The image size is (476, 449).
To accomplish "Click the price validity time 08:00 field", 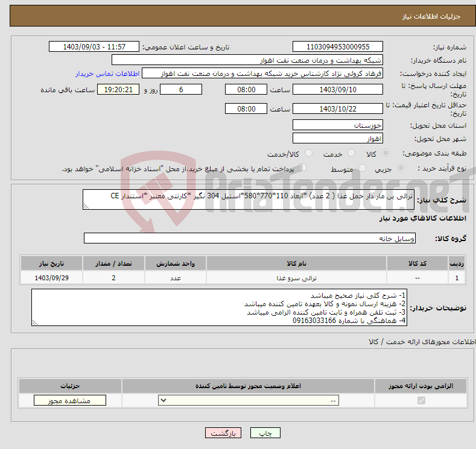I will click(x=246, y=108).
